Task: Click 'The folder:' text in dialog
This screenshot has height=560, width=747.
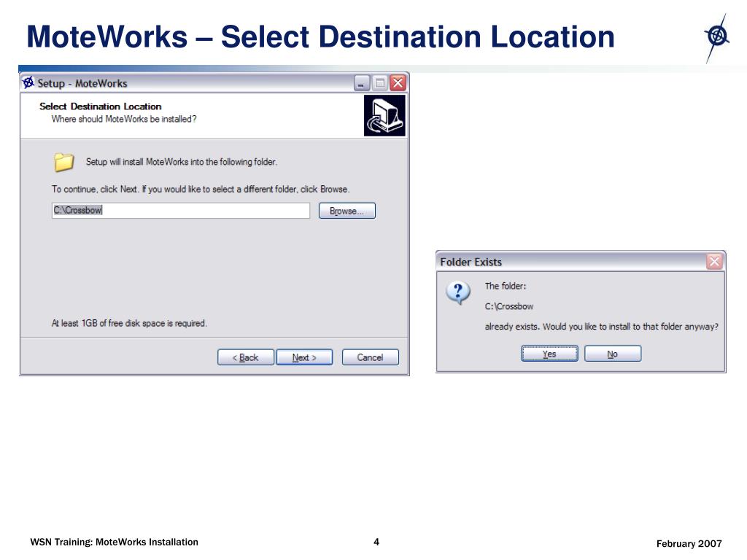Action: [506, 286]
